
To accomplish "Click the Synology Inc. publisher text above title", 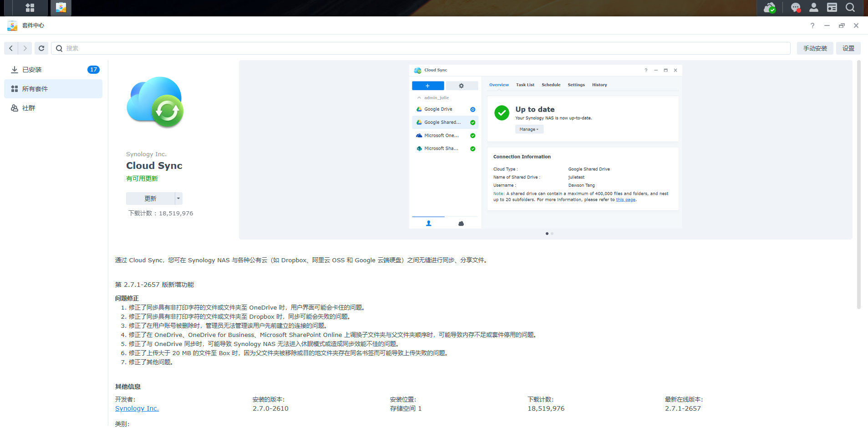I will click(146, 154).
